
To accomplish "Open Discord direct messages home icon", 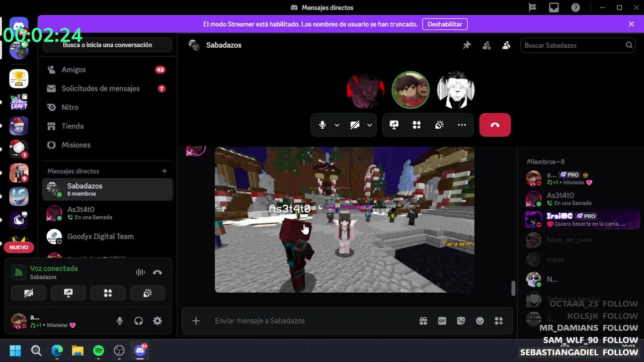I will pyautogui.click(x=19, y=27).
